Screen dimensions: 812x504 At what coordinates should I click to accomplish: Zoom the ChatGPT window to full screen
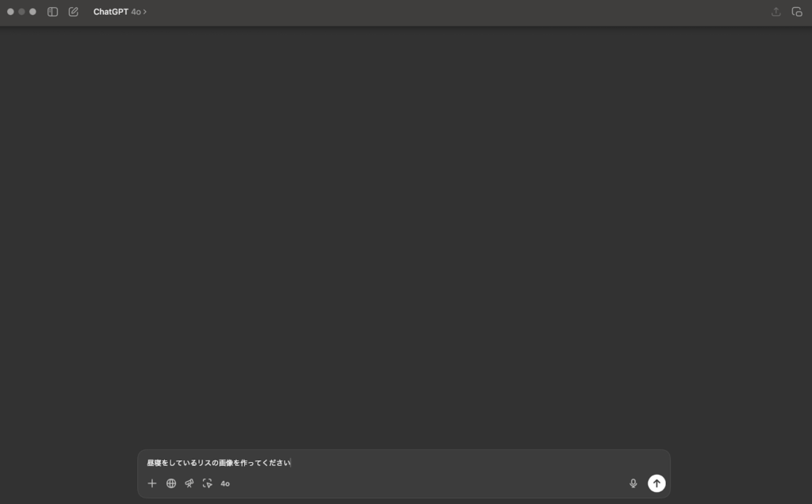[x=33, y=11]
